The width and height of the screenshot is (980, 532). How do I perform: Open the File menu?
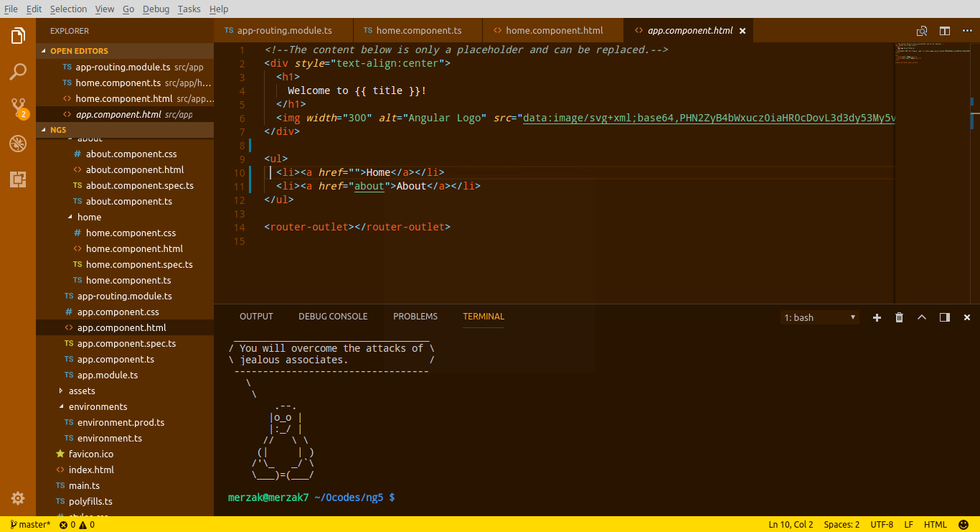(11, 9)
